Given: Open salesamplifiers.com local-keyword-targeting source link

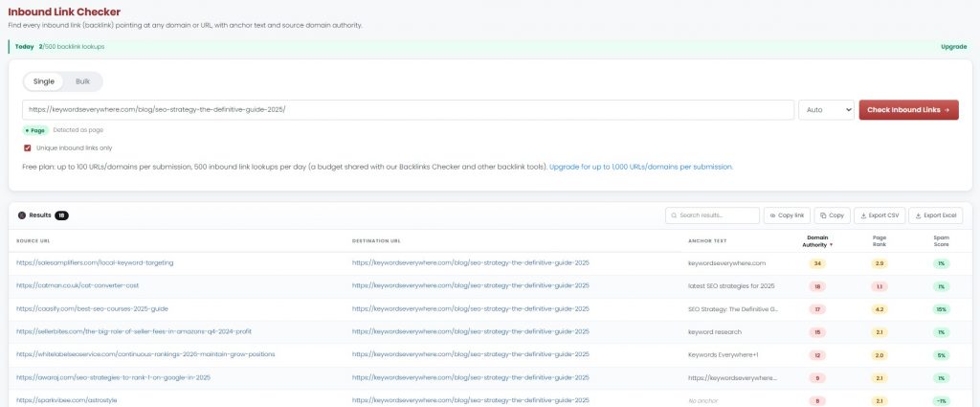Looking at the screenshot, I should click(x=95, y=263).
